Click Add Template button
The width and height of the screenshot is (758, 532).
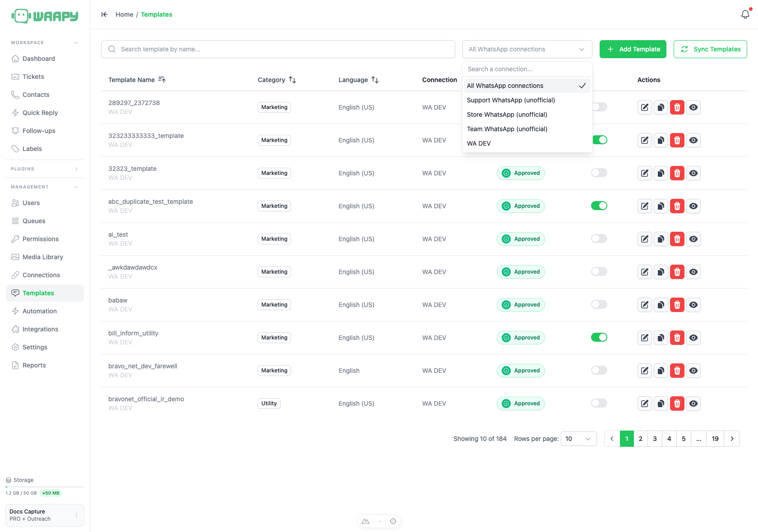[633, 49]
